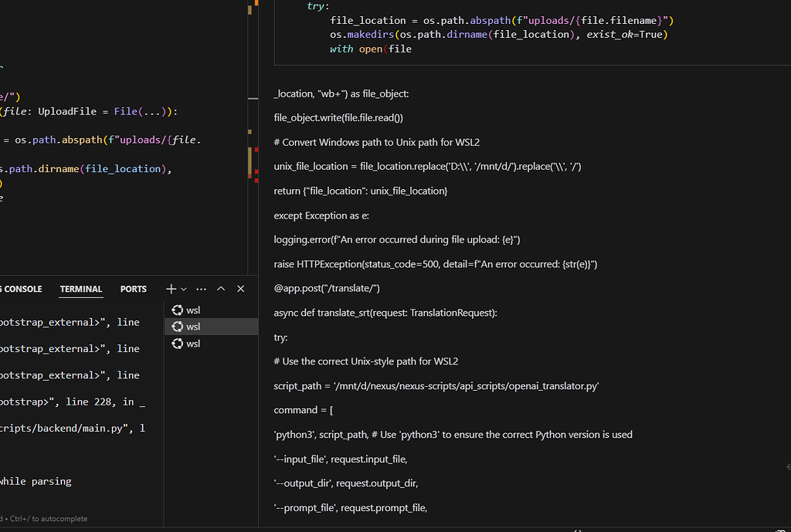The image size is (791, 532).
Task: Click the left arrow icon at chat's right edge
Action: [x=787, y=467]
